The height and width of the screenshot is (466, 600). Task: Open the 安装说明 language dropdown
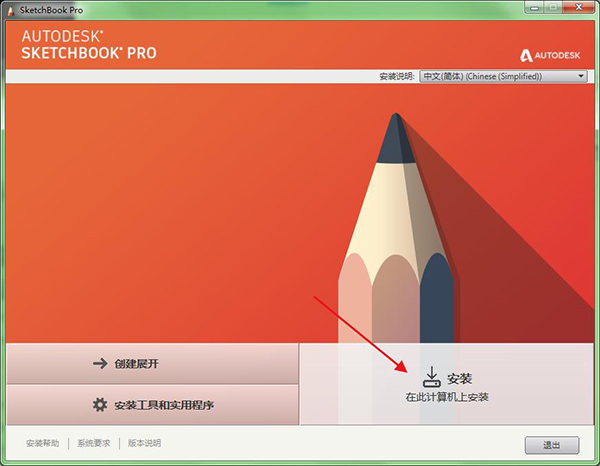(x=503, y=76)
